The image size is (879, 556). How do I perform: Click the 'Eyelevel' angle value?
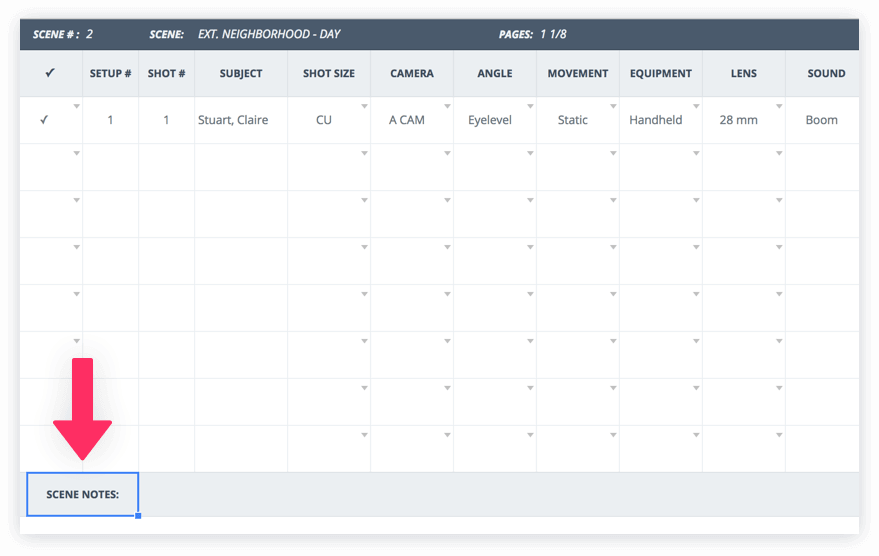pyautogui.click(x=490, y=120)
